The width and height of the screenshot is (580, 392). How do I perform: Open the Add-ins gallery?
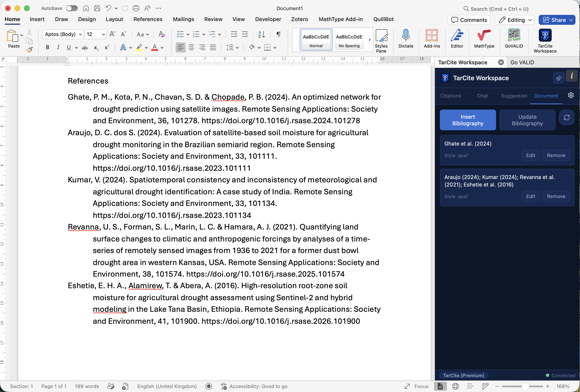432,39
